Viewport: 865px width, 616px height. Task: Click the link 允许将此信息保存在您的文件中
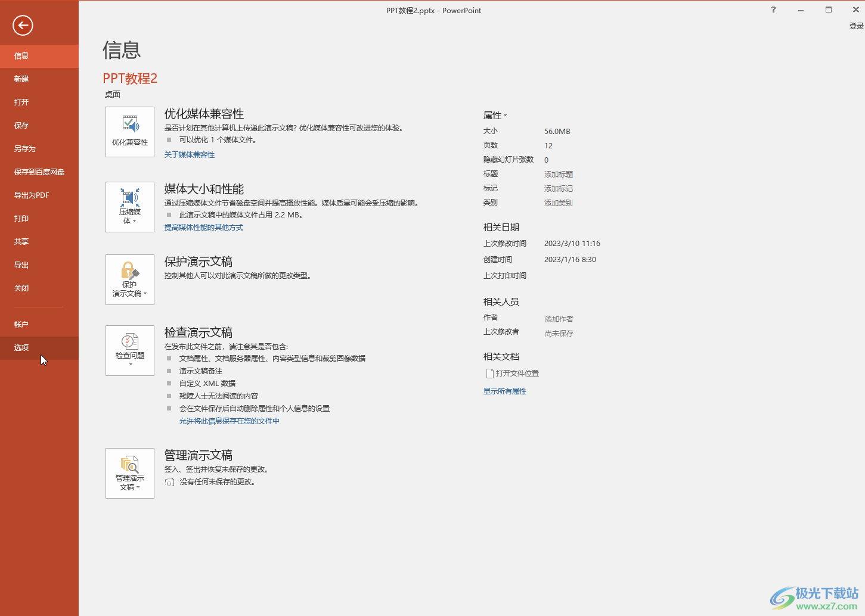230,421
